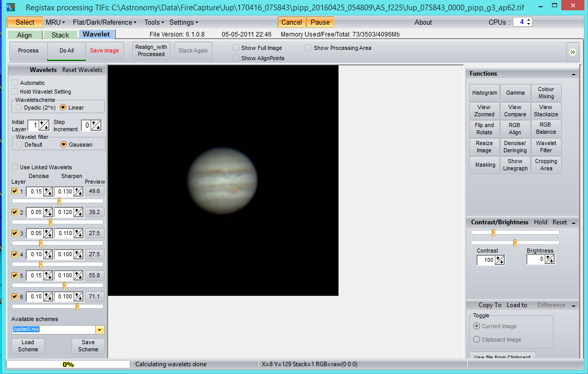Image resolution: width=588 pixels, height=374 pixels.
Task: Enable Use Linked Wavelets checkbox
Action: 14,167
